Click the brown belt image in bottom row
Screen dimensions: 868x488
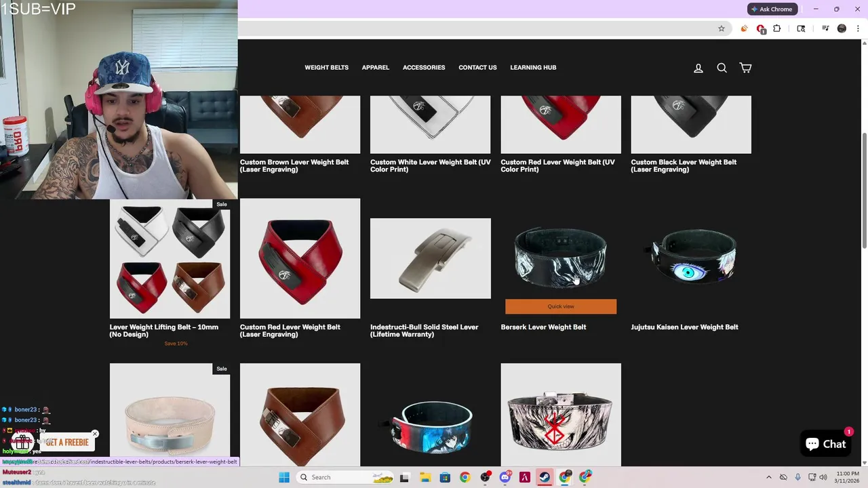[x=300, y=415]
